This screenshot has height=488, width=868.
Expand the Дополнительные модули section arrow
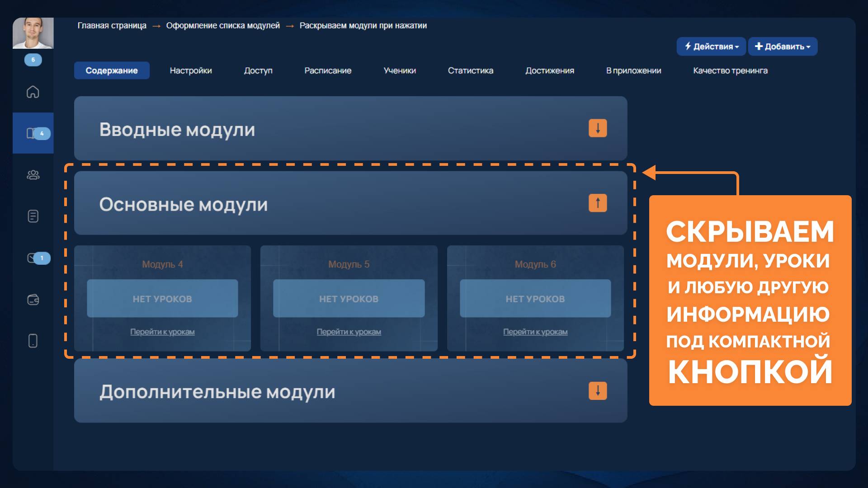click(597, 391)
